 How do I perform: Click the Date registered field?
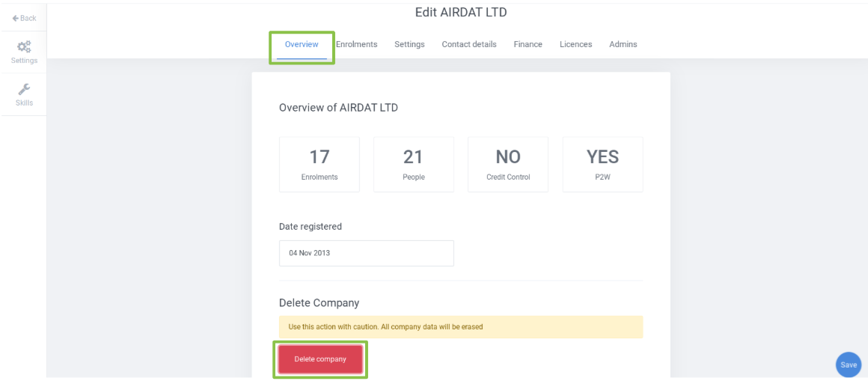click(367, 253)
